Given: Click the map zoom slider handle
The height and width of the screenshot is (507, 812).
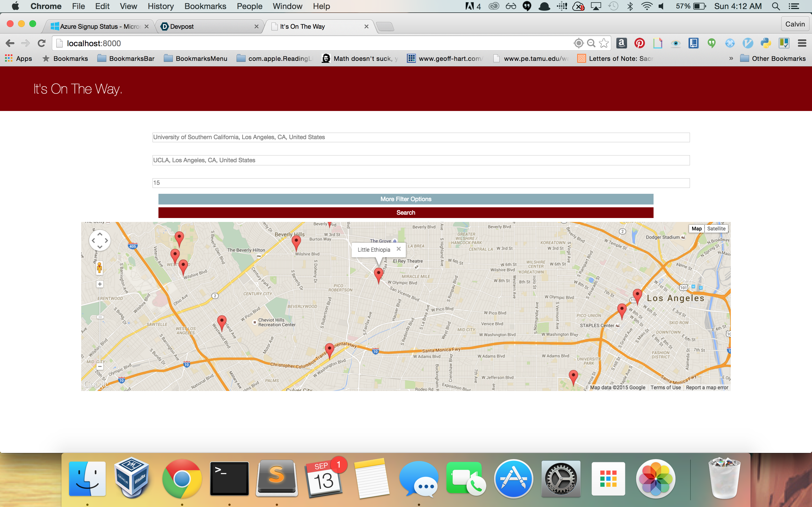Looking at the screenshot, I should [100, 317].
